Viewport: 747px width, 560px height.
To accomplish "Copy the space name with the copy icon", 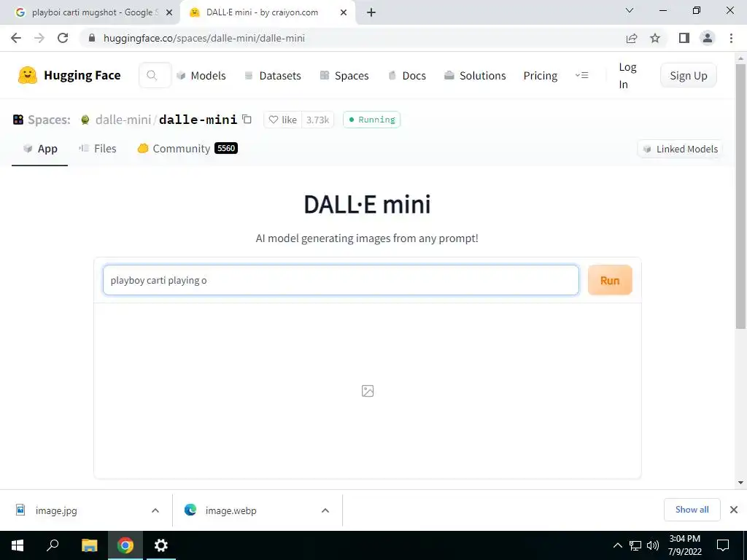I will point(247,119).
